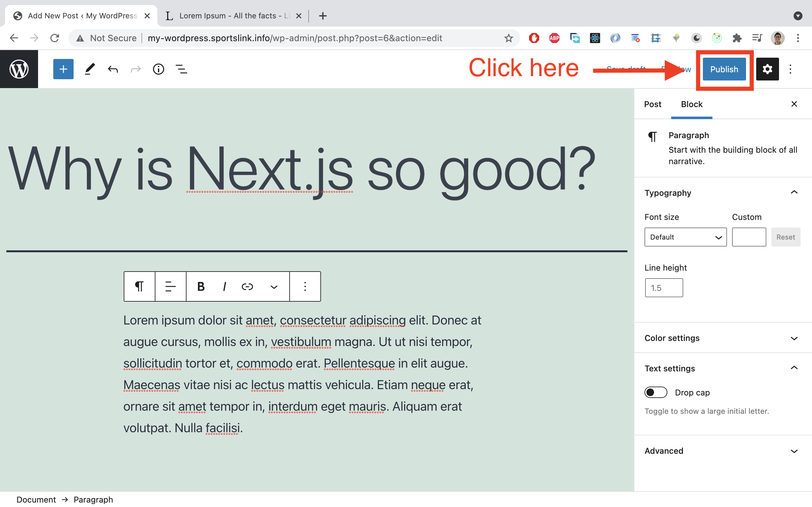Redo the last change
The height and width of the screenshot is (507, 812).
tap(135, 69)
